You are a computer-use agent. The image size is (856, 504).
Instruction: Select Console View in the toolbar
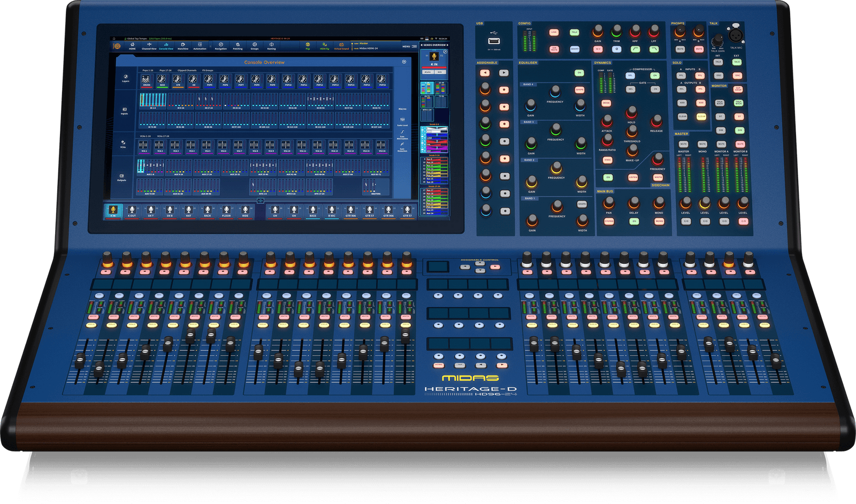tap(166, 46)
